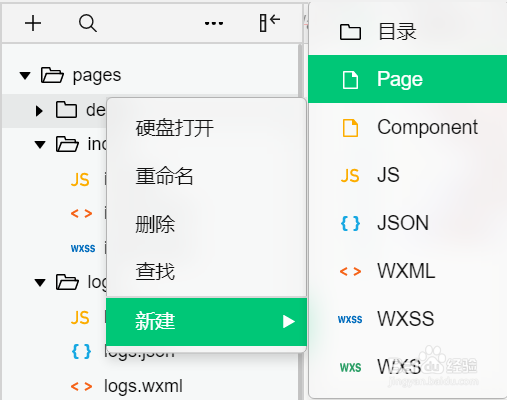Open the three-dots more options icon
Viewport: 507px width, 400px height.
(x=214, y=23)
